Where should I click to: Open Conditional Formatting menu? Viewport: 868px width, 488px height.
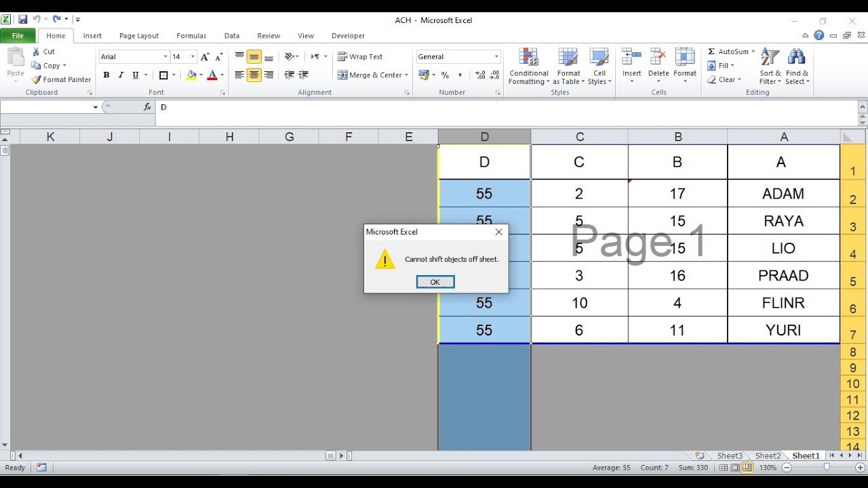(528, 66)
